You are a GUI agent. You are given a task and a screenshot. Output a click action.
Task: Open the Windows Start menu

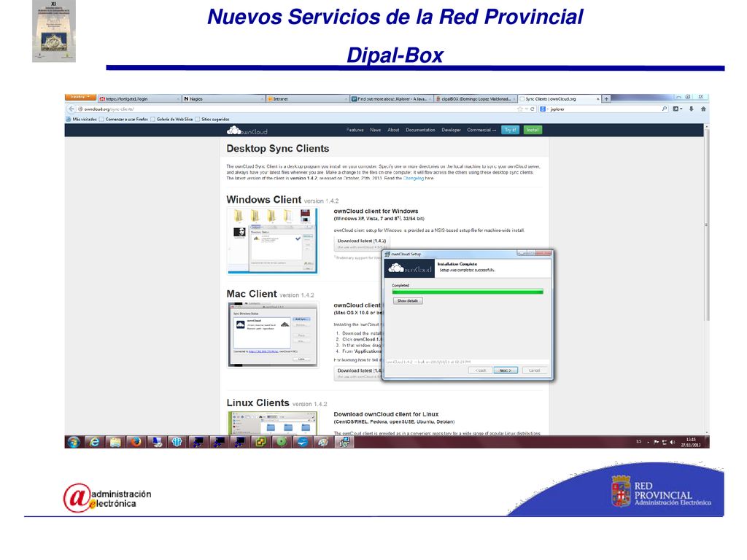pyautogui.click(x=74, y=442)
